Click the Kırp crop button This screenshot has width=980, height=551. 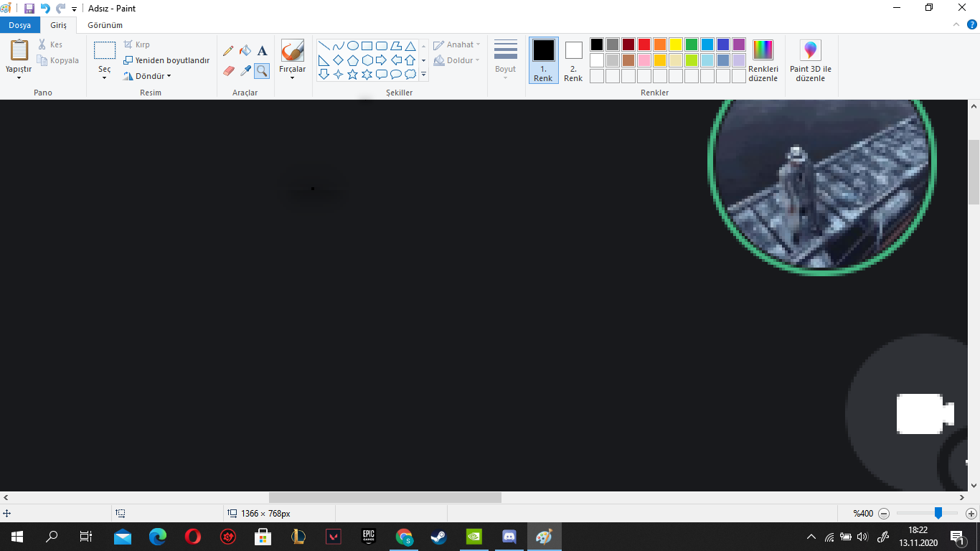(x=137, y=44)
